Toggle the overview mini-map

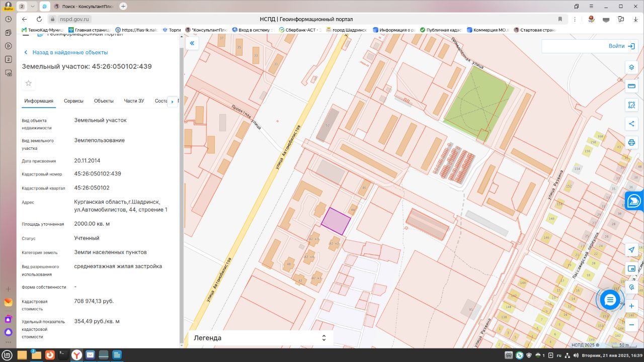(631, 268)
